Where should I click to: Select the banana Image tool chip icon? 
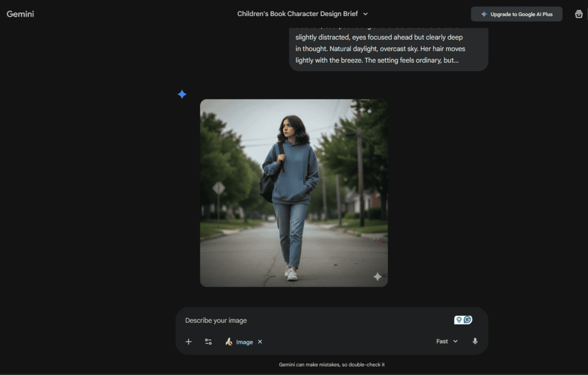click(229, 341)
